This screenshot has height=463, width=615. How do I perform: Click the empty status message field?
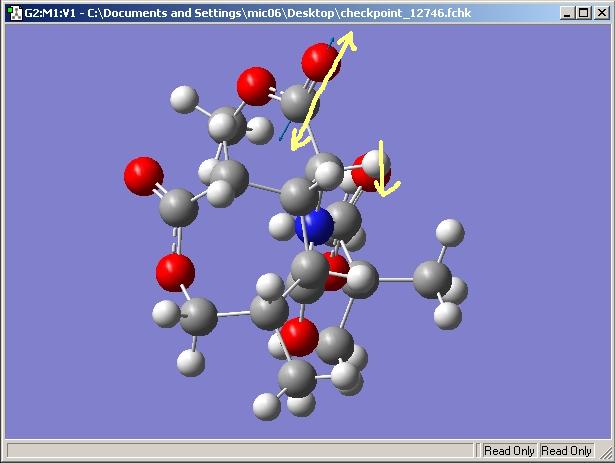tap(240, 451)
